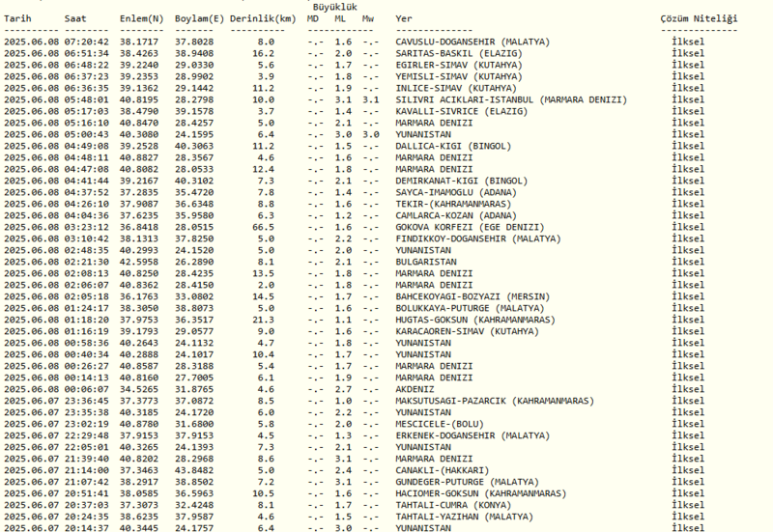Click Mw value '3.1' in Silivri row
The height and width of the screenshot is (532, 773).
tap(371, 99)
